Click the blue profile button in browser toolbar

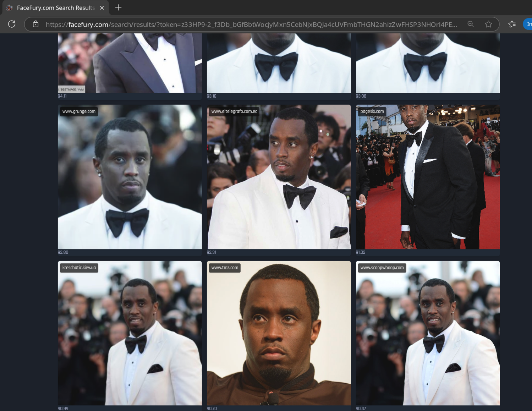(528, 24)
